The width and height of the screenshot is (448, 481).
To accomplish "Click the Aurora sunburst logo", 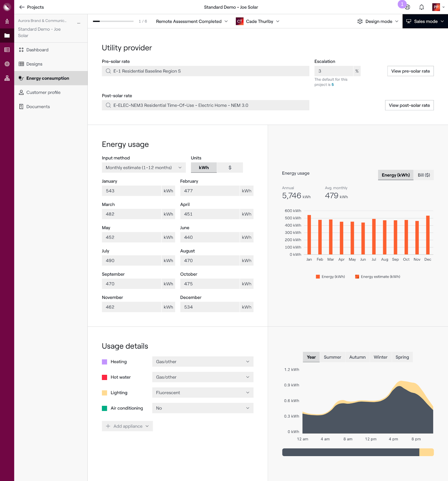I will point(7,7).
